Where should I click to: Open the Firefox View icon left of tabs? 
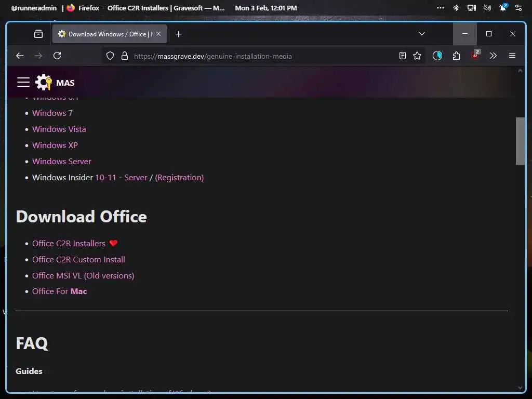pyautogui.click(x=38, y=34)
